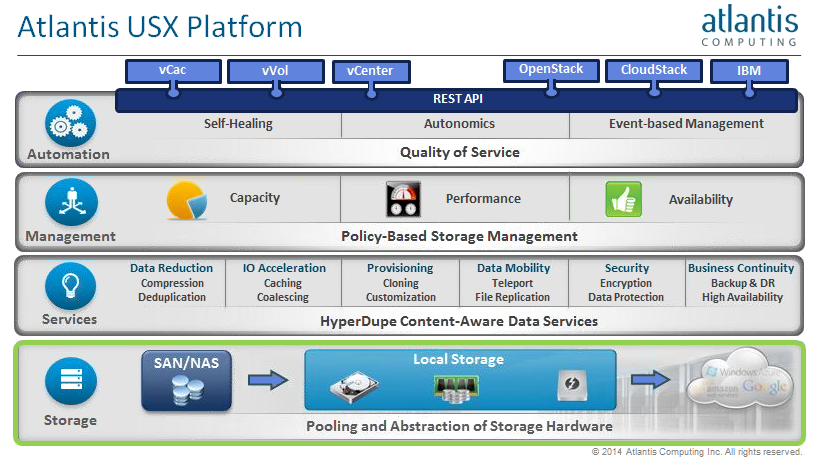Click the hard disk drive icon
Screen dimensions: 817x461
[354, 388]
